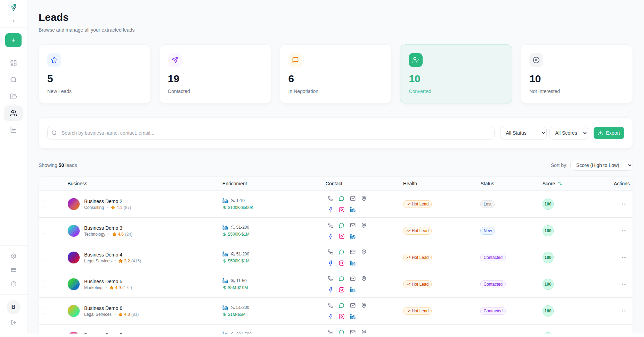Tick the checkbox for Business Demo 4
This screenshot has width=644, height=337.
tap(44, 258)
